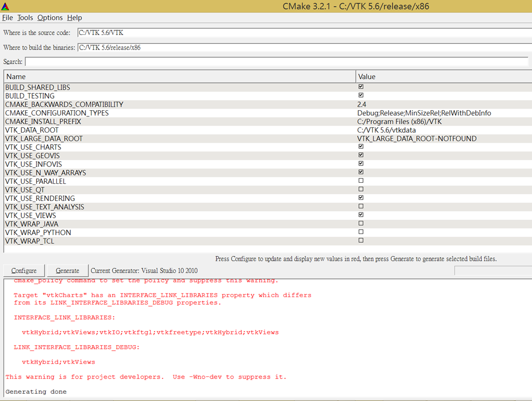Check the VTK_USE_QT checkbox

click(361, 189)
